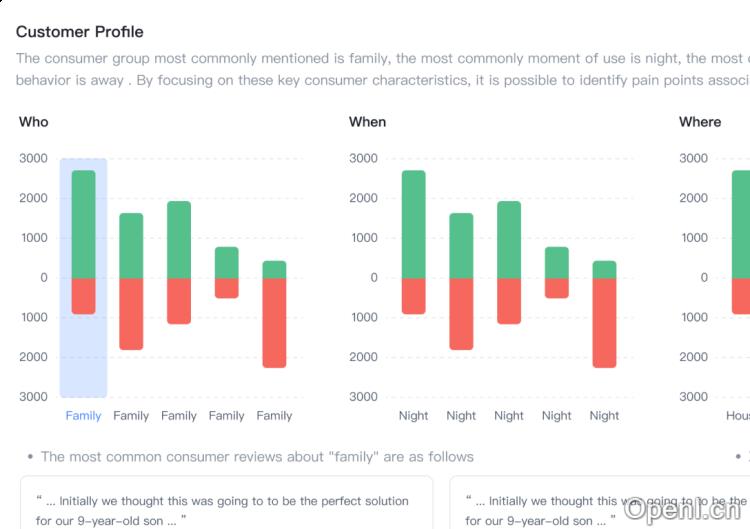Click last red bar in When chart

click(604, 322)
